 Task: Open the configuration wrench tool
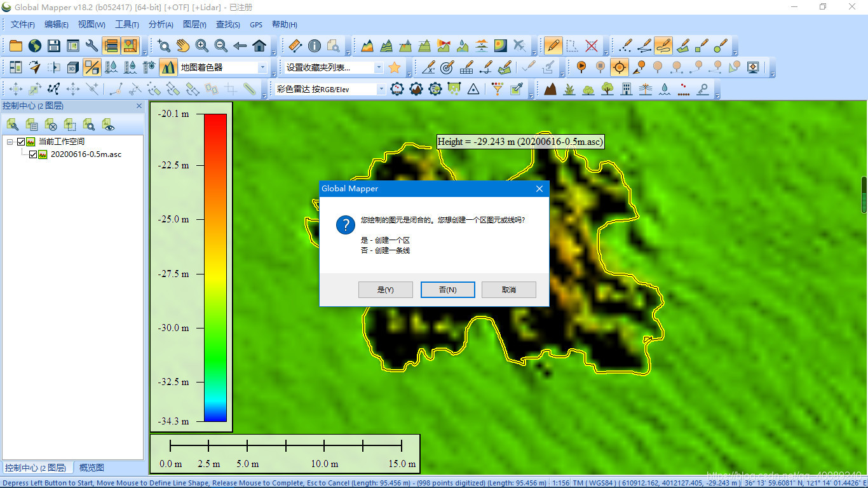coord(92,46)
